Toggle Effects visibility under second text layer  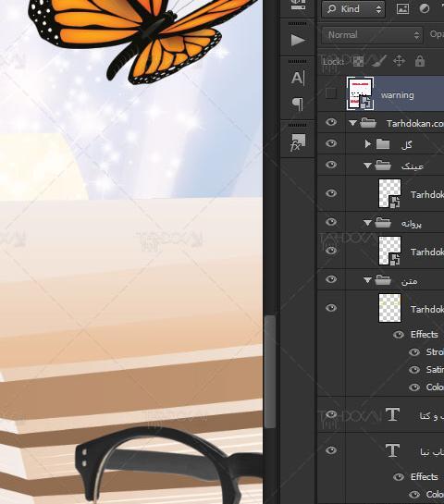tap(399, 477)
